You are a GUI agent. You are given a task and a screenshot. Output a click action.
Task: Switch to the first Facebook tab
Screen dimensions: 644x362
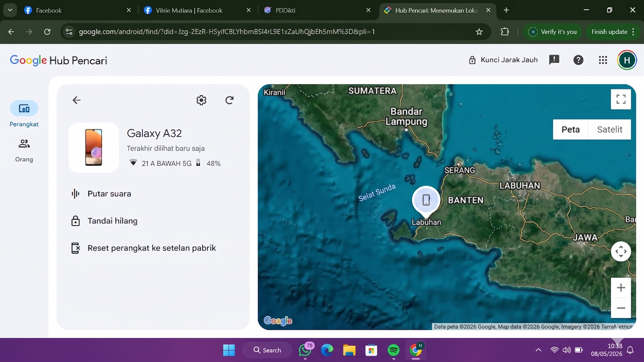tap(76, 10)
